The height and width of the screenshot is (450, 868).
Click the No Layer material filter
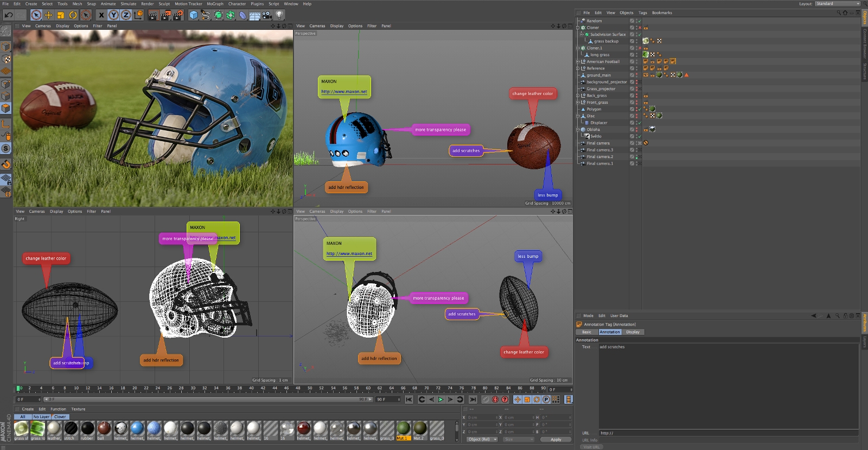[x=41, y=417]
